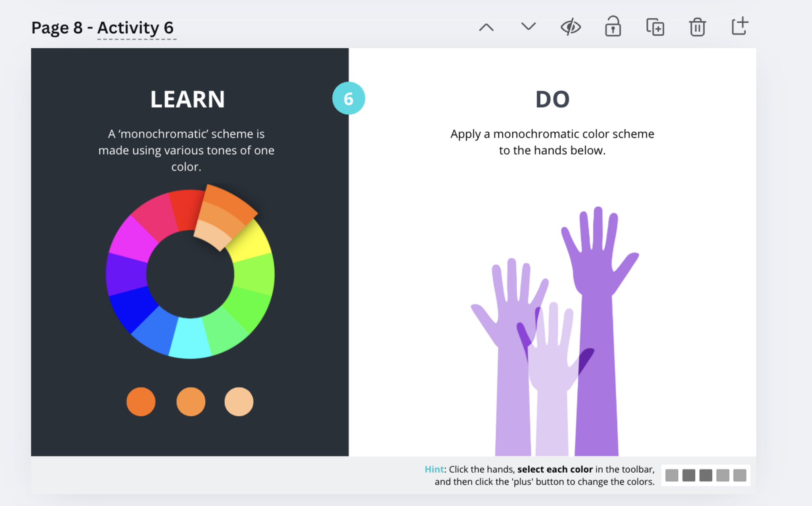Click the first gray swatch in the hint
Viewport: 812px width, 506px height.
(x=672, y=475)
